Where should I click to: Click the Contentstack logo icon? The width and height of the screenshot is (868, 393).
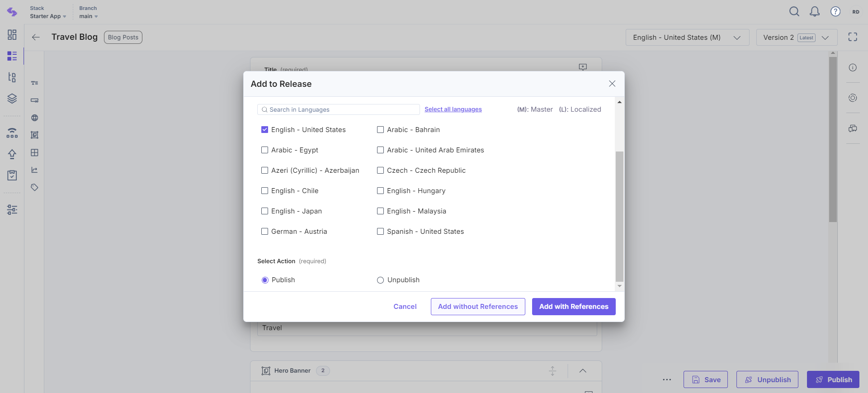(12, 12)
